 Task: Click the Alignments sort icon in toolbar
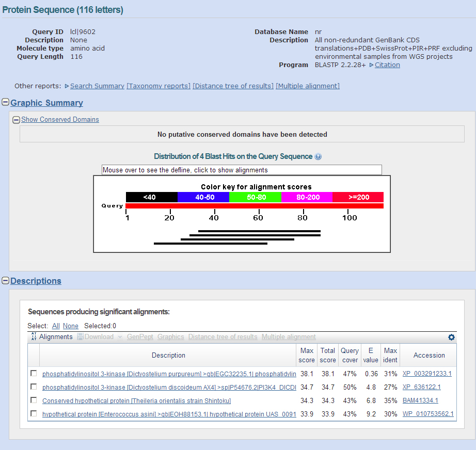pos(34,336)
